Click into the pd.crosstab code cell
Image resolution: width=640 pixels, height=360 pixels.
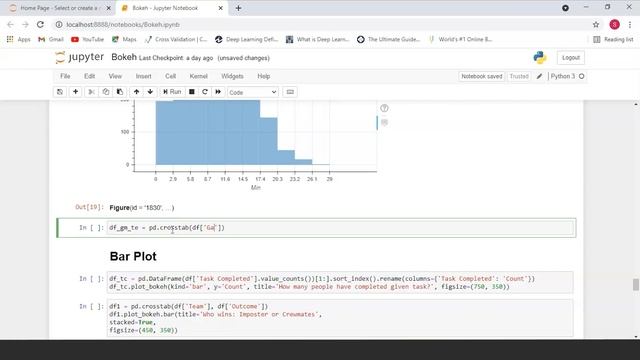click(x=340, y=228)
